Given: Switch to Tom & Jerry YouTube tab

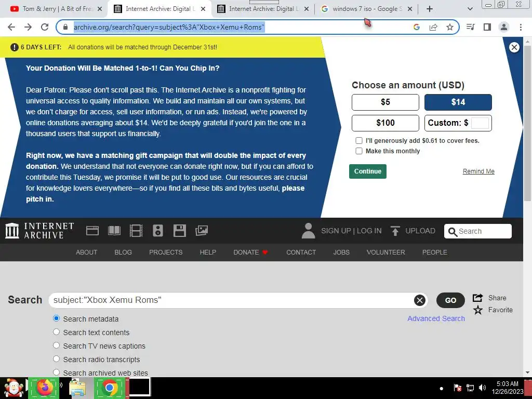Looking at the screenshot, I should (57, 9).
